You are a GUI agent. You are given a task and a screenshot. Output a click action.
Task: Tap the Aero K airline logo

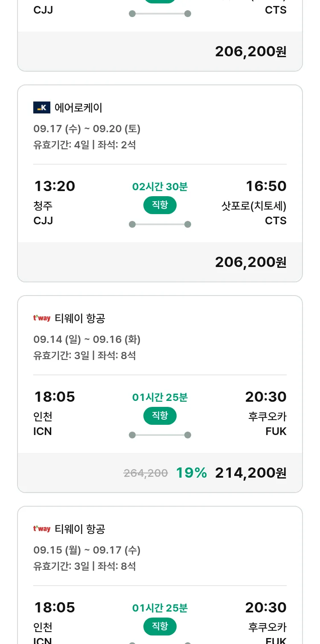click(42, 107)
